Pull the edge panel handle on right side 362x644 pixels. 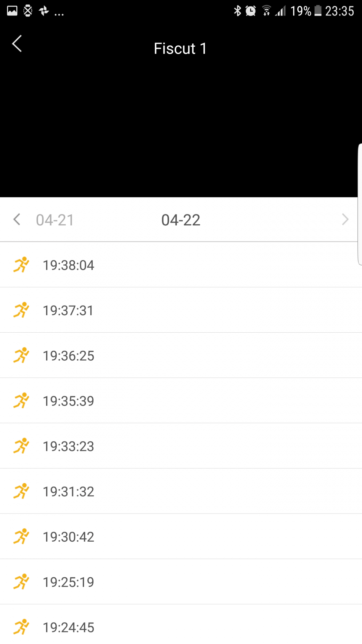360,204
